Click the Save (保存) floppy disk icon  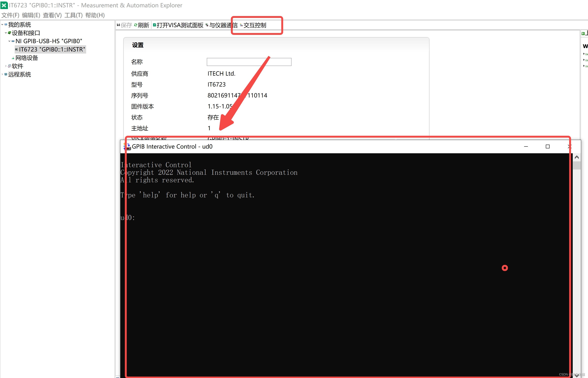[118, 25]
